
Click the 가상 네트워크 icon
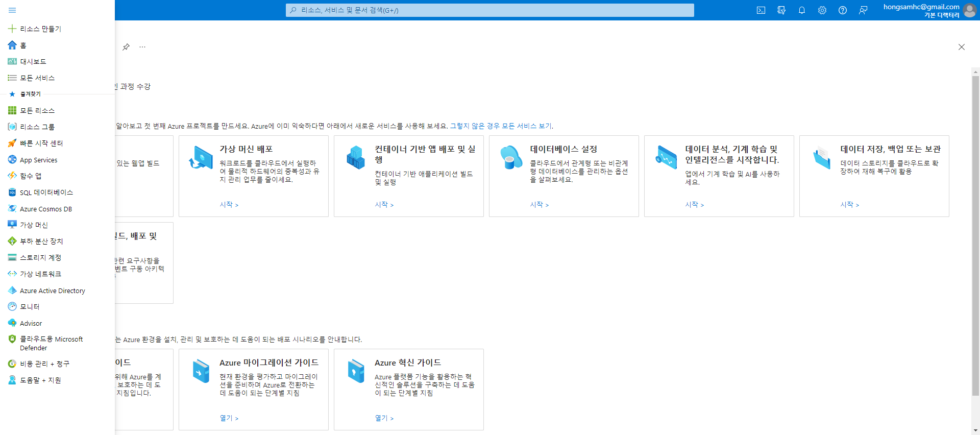point(12,274)
